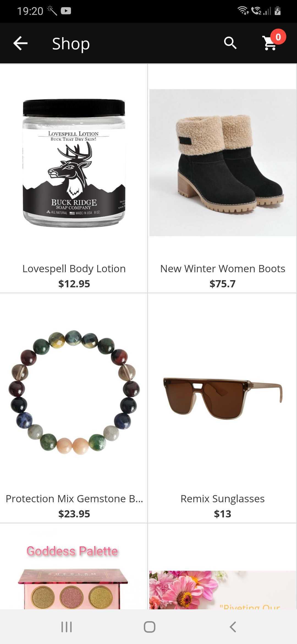This screenshot has height=644, width=297.
Task: Open the pink flowers product image
Action: click(x=222, y=590)
